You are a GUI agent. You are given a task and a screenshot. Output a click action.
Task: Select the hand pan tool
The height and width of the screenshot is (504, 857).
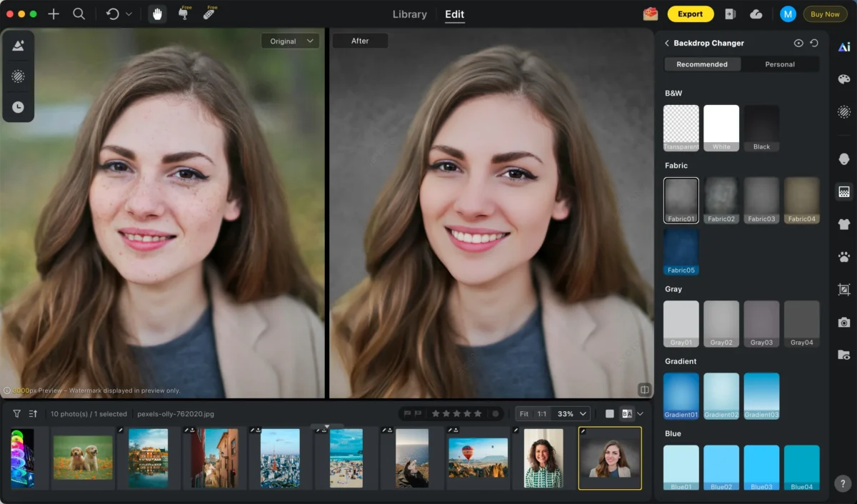pos(157,14)
